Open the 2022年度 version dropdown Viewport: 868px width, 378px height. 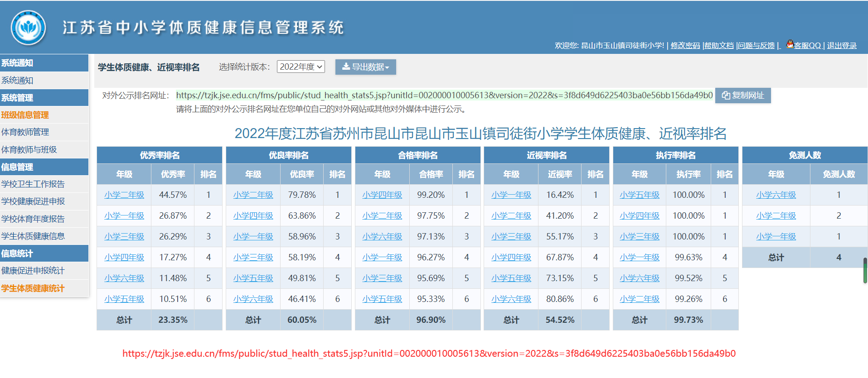301,67
